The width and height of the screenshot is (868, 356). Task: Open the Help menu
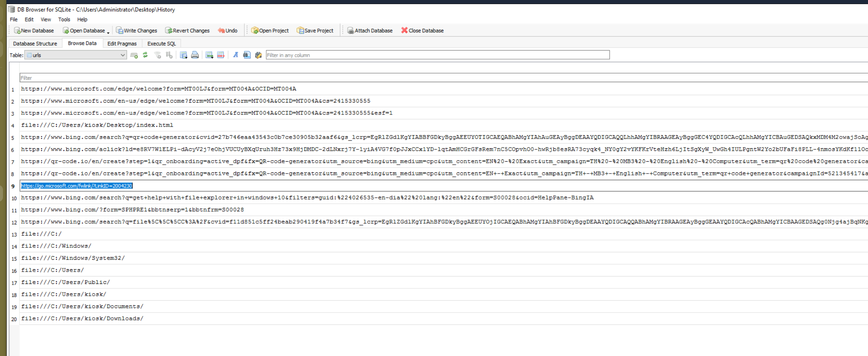point(82,19)
